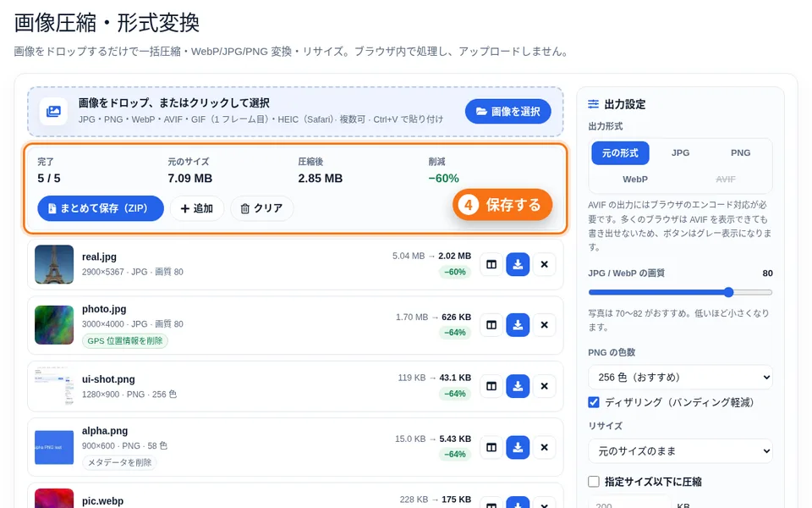Download the compressed real.jpg
This screenshot has height=508, width=812.
coord(518,264)
